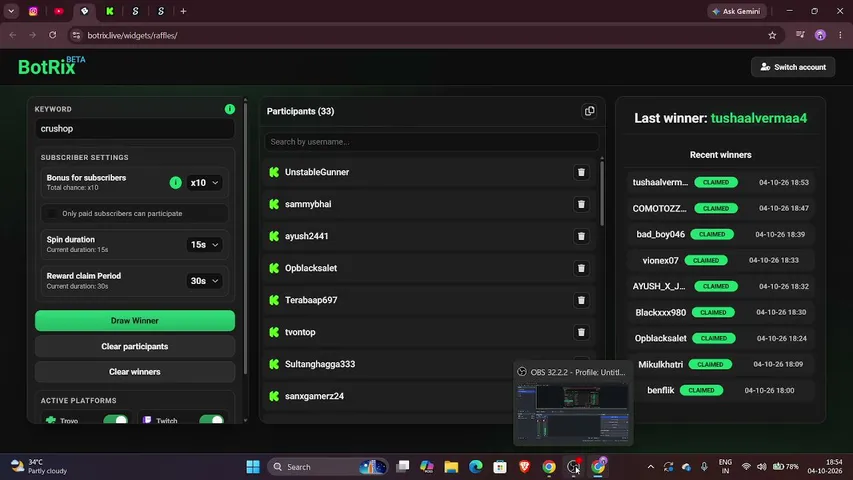Click participant name sanxgamerz24

click(314, 396)
